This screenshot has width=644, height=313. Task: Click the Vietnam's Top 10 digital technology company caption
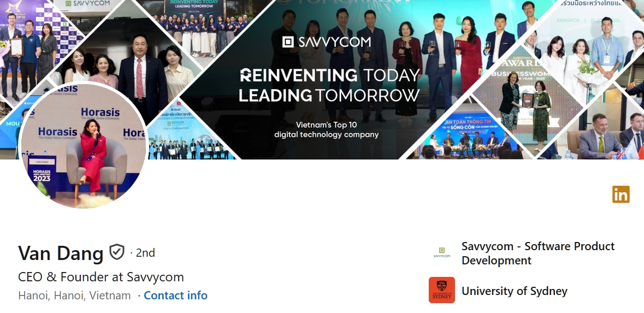[327, 129]
